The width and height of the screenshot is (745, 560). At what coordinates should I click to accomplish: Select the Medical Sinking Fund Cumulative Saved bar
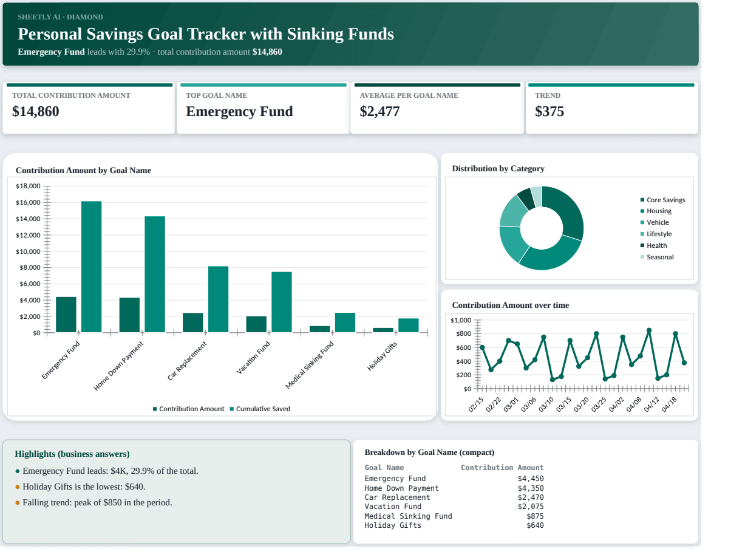(345, 323)
